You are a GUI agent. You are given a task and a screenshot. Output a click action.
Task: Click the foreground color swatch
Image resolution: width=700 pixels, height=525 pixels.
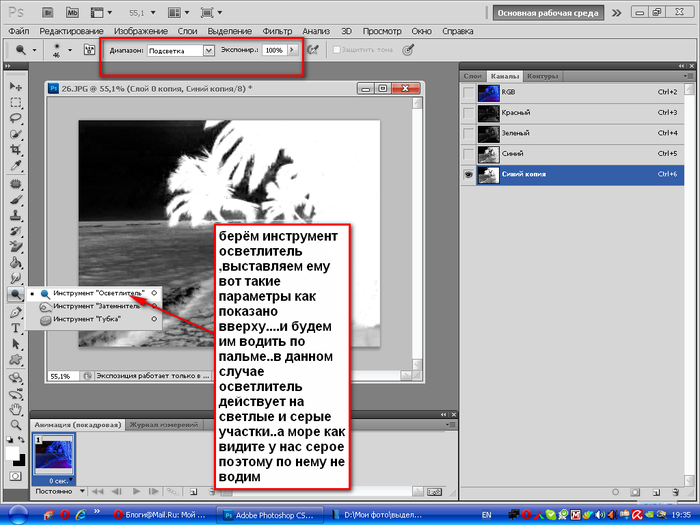tap(12, 453)
